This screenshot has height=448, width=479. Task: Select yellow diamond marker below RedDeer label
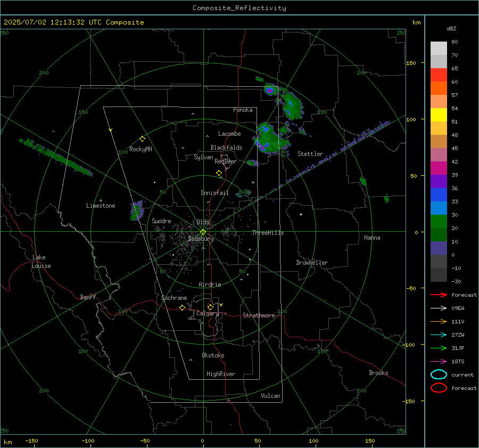coord(219,173)
